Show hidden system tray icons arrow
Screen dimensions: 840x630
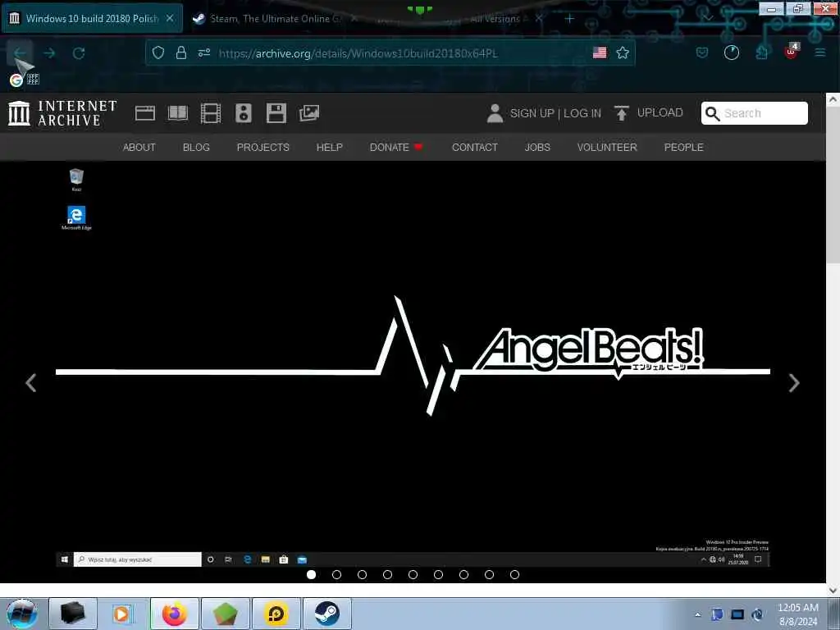pos(697,614)
